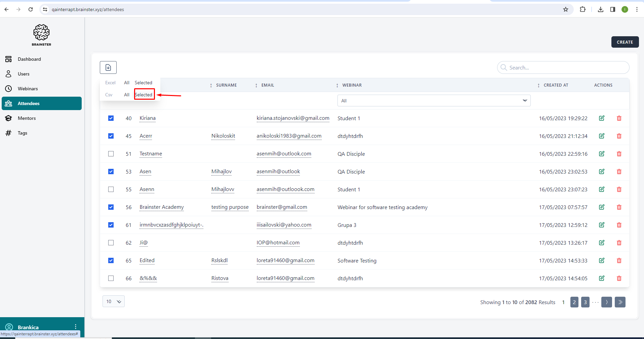The height and width of the screenshot is (339, 644).
Task: Check the checkbox for Testname row
Action: coord(111,154)
